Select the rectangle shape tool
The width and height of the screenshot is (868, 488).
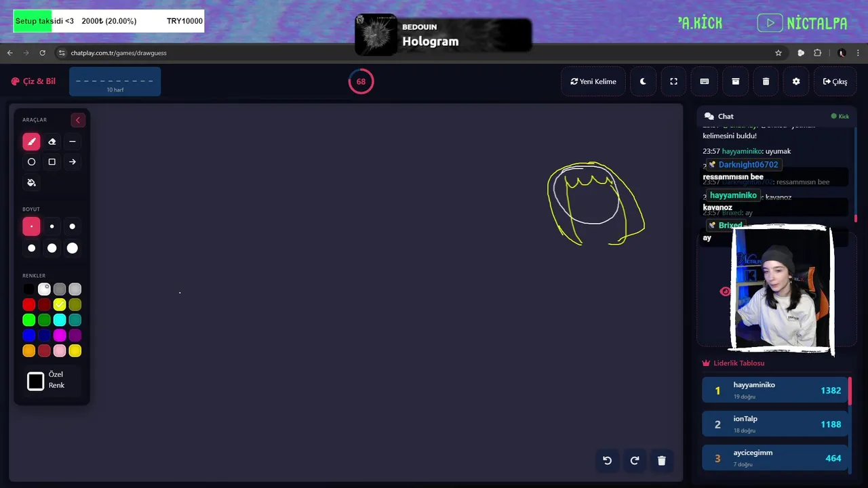pos(52,162)
